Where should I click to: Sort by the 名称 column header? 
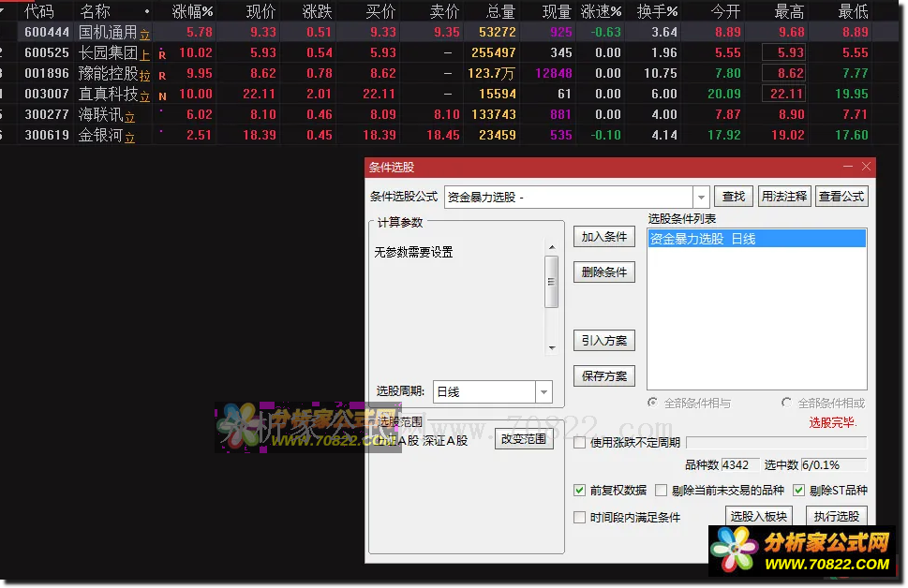[x=95, y=11]
